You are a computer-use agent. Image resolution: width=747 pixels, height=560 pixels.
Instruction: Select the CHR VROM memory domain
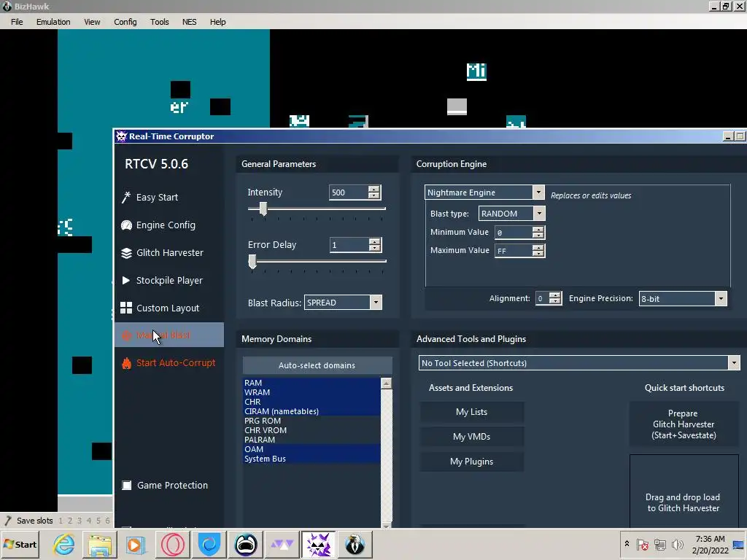point(311,430)
